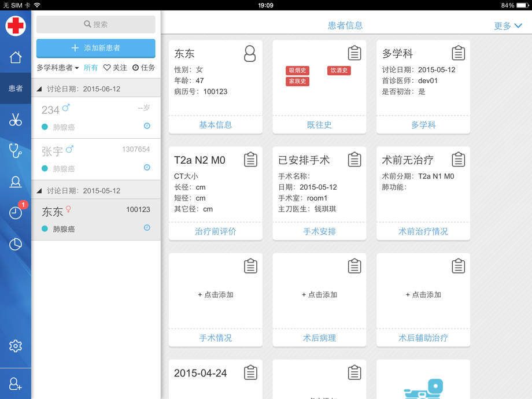Collapse the 讨论日期 2015-06-12 group
This screenshot has height=399, width=532.
point(39,89)
